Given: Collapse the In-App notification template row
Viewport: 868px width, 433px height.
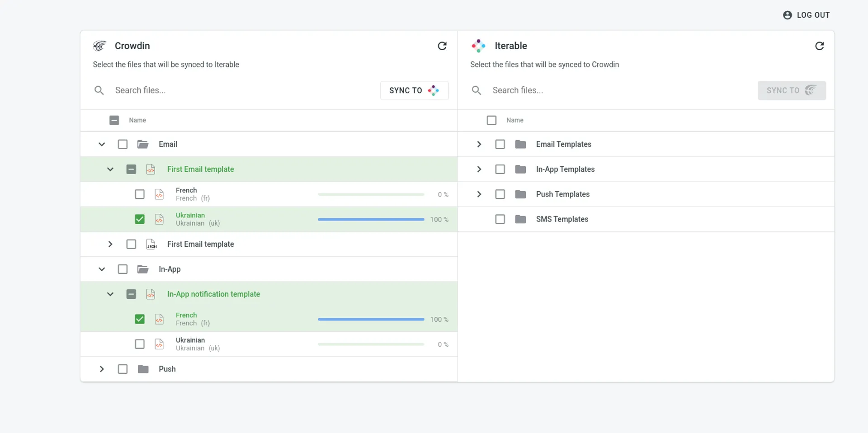Looking at the screenshot, I should (110, 294).
